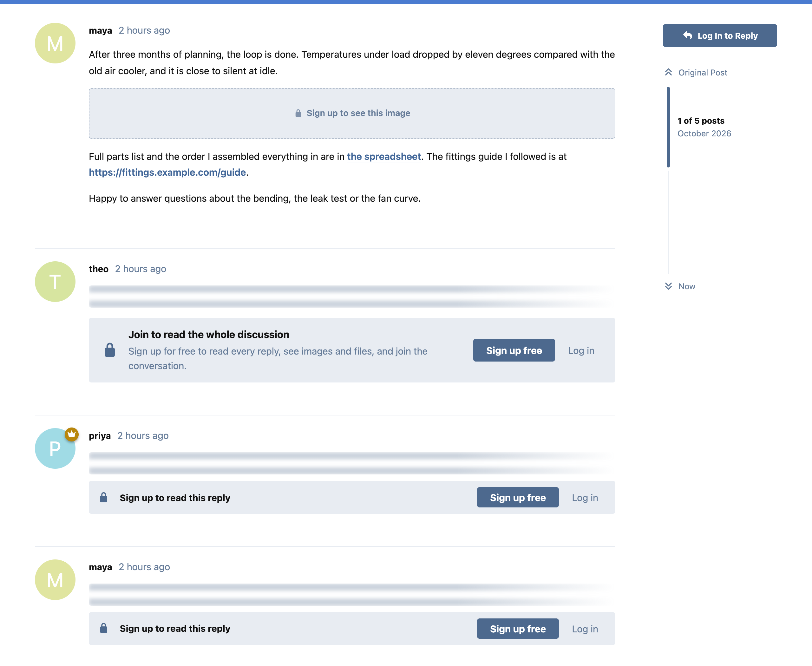The image size is (812, 666).
Task: Click the reply arrow icon in Log In button
Action: (x=688, y=36)
